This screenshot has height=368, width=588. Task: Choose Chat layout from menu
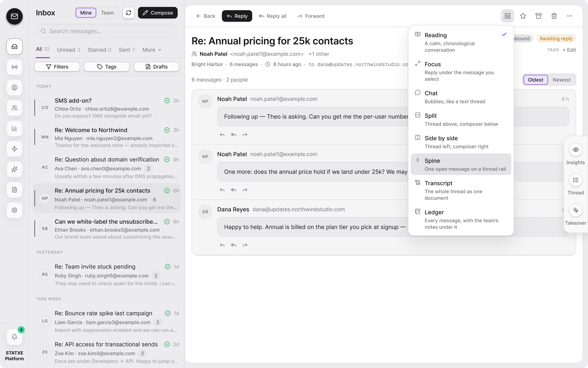click(x=461, y=97)
